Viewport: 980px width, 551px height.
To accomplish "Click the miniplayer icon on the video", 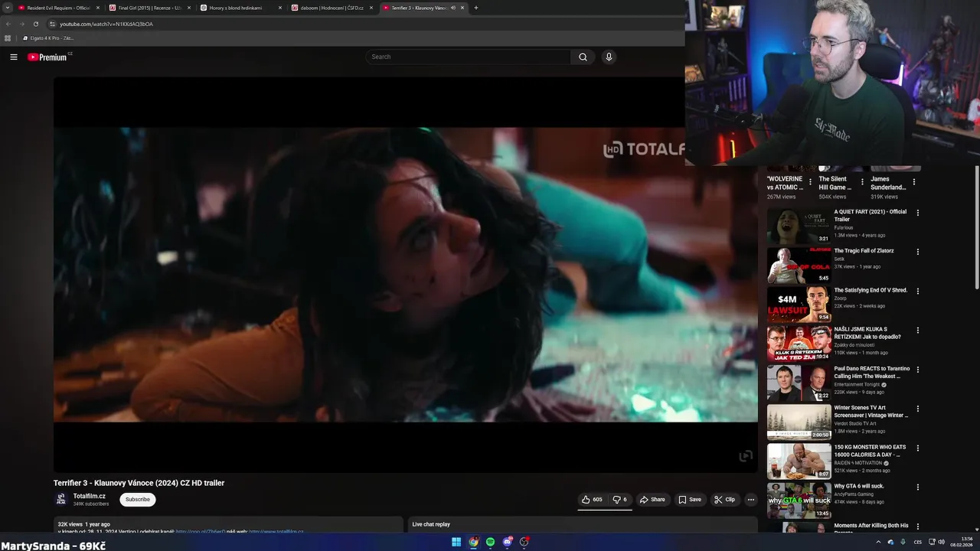I will click(746, 456).
